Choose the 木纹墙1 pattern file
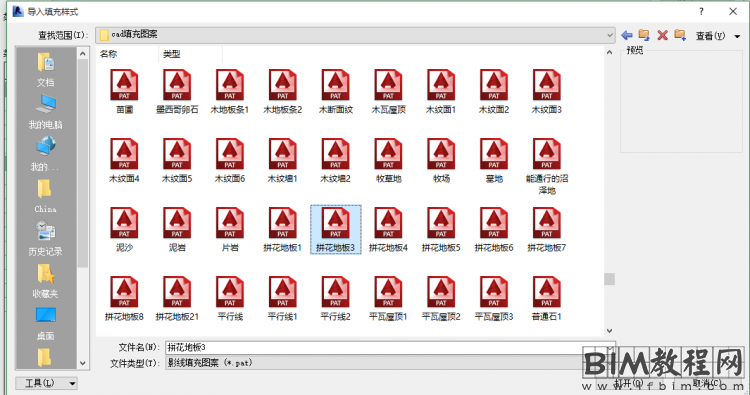This screenshot has height=395, width=750. click(283, 161)
